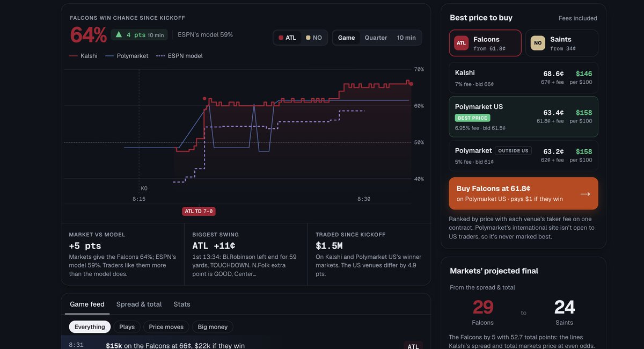The height and width of the screenshot is (349, 644).
Task: Click Polymarket US price 63.4¢
Action: [x=553, y=113]
